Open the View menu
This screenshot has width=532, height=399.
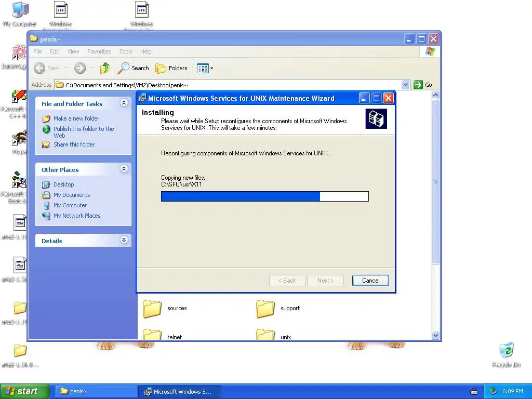pos(73,51)
